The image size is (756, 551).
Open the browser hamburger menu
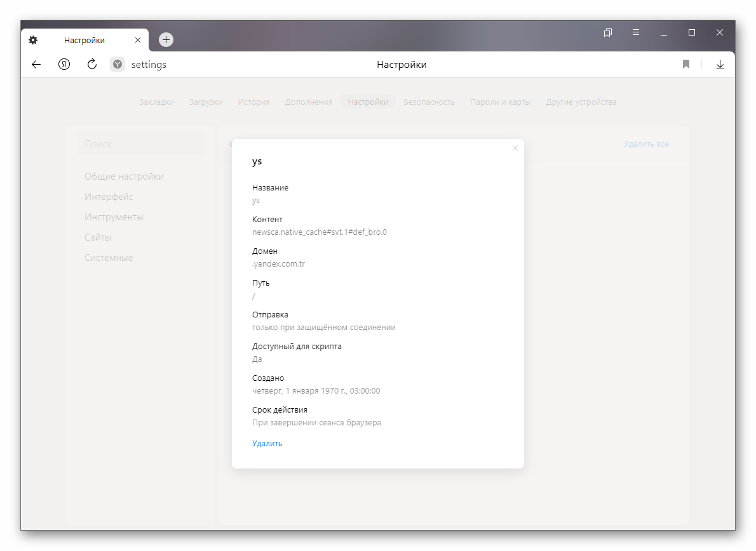pyautogui.click(x=636, y=32)
